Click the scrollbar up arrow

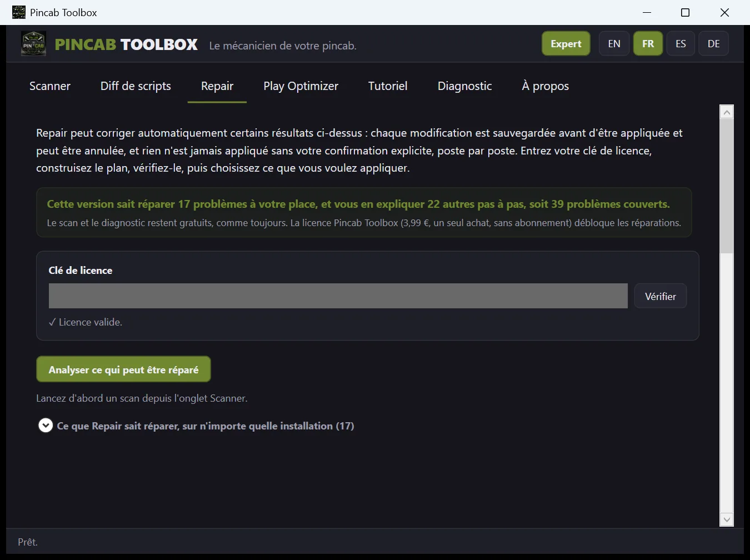[727, 112]
